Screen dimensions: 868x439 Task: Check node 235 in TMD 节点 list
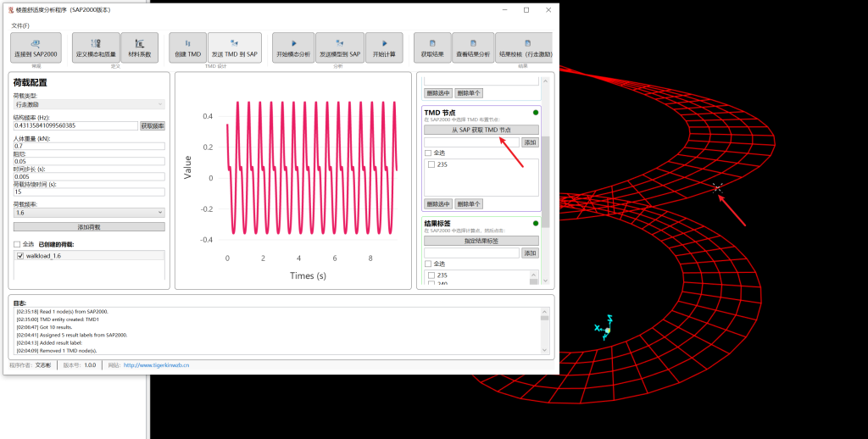pyautogui.click(x=431, y=164)
